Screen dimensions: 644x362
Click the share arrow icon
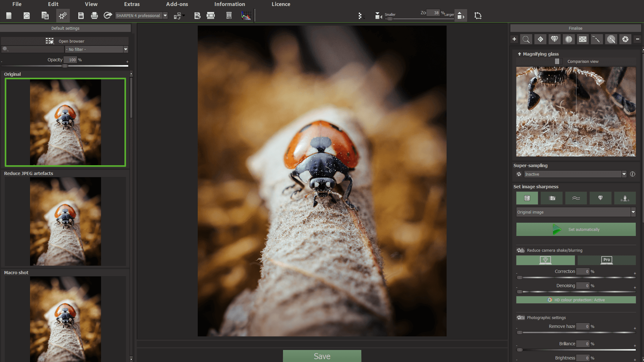coord(108,15)
